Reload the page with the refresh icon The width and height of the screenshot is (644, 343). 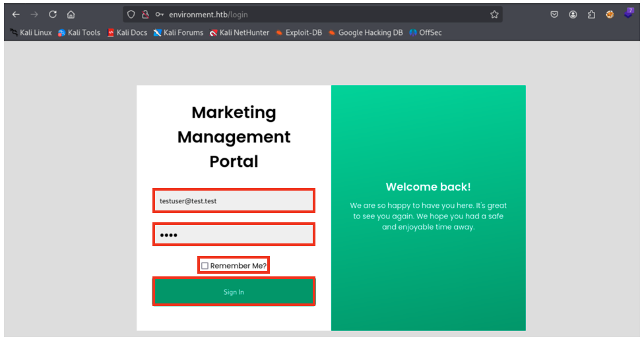click(x=53, y=15)
